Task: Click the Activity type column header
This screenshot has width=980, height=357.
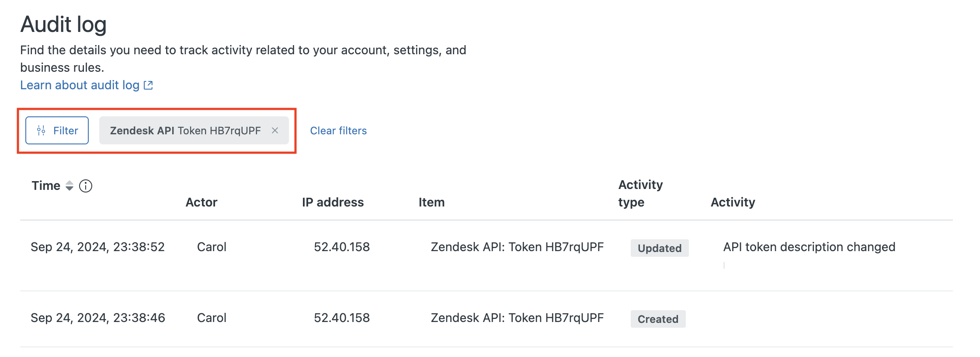Action: [640, 193]
